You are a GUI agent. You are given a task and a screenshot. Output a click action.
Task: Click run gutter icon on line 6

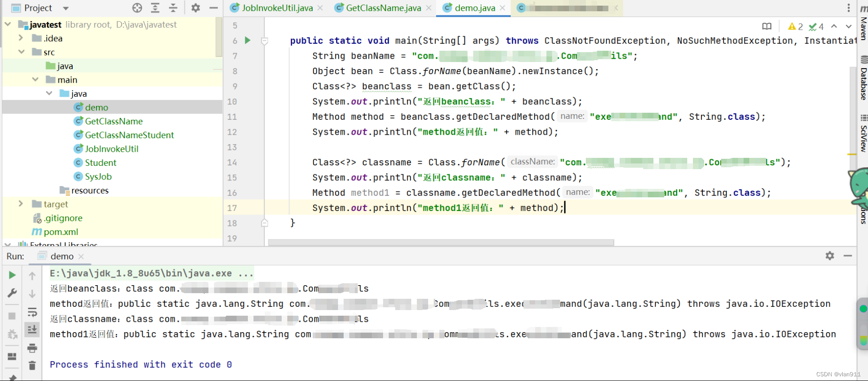pos(248,40)
